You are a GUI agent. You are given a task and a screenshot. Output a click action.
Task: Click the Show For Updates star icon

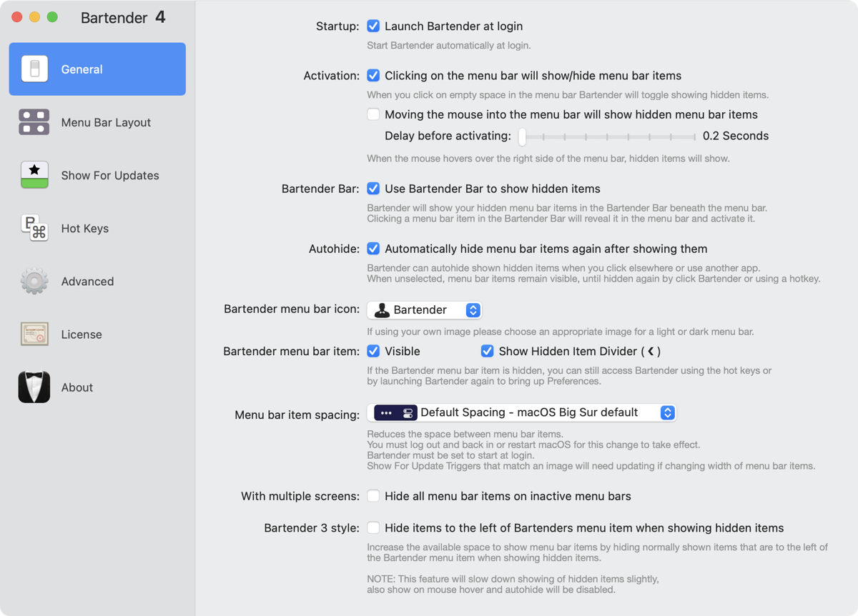coord(34,175)
